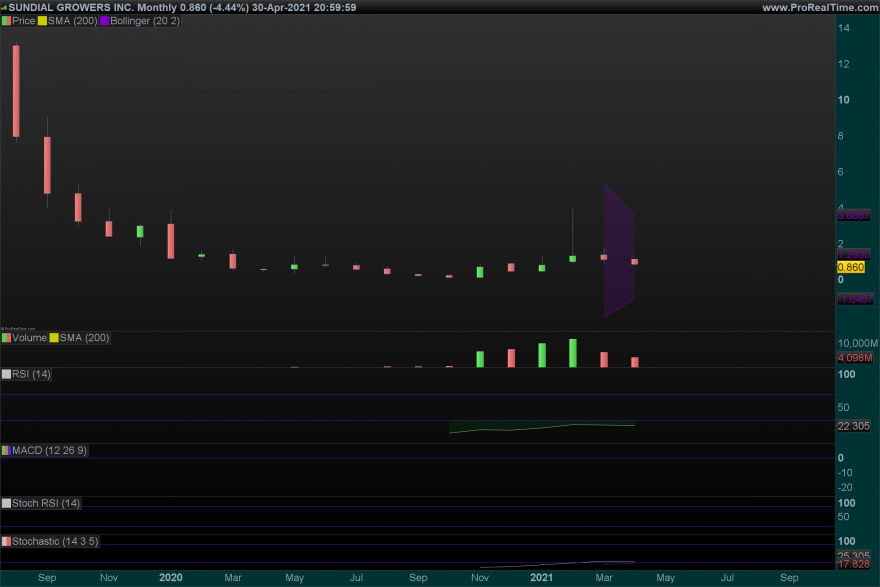Click the 14 level on the price axis
880x587 pixels.
844,28
